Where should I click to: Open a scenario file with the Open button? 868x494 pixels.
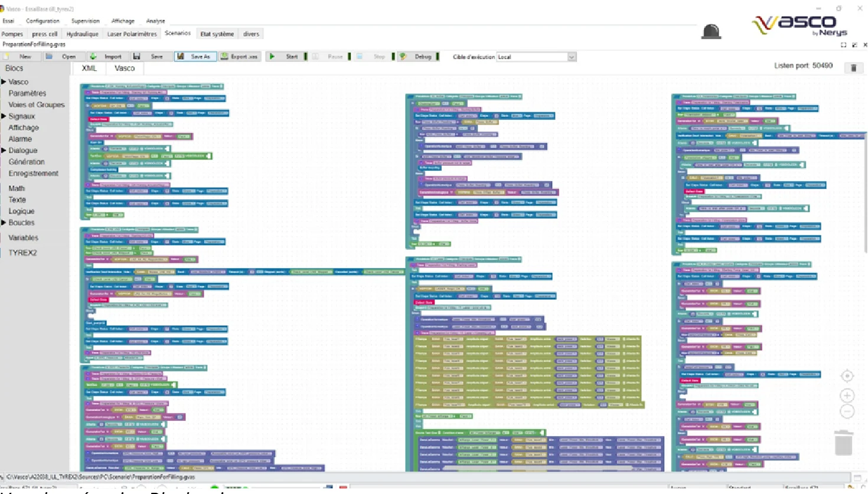pos(63,57)
